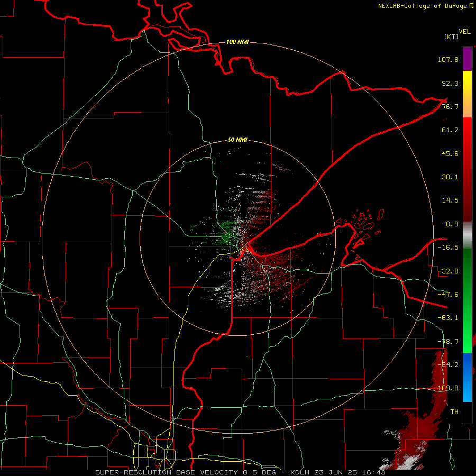
Task: Click the blue color bar segment
Action: point(467,377)
